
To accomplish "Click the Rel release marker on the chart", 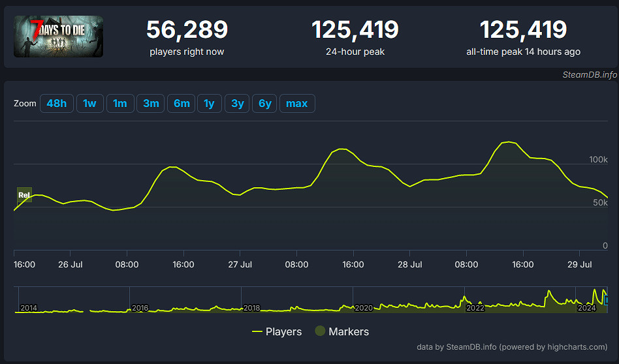I will click(x=24, y=194).
